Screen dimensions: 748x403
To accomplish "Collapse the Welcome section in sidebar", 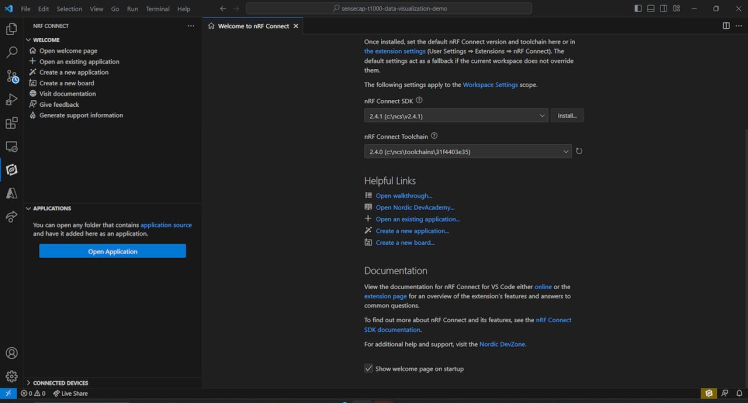I will (46, 40).
